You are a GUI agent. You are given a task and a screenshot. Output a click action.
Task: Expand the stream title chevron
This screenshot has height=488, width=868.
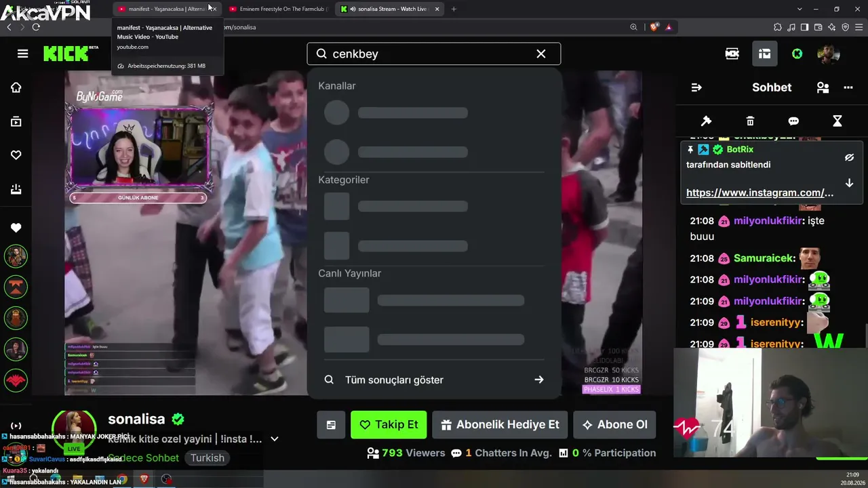[x=275, y=439]
